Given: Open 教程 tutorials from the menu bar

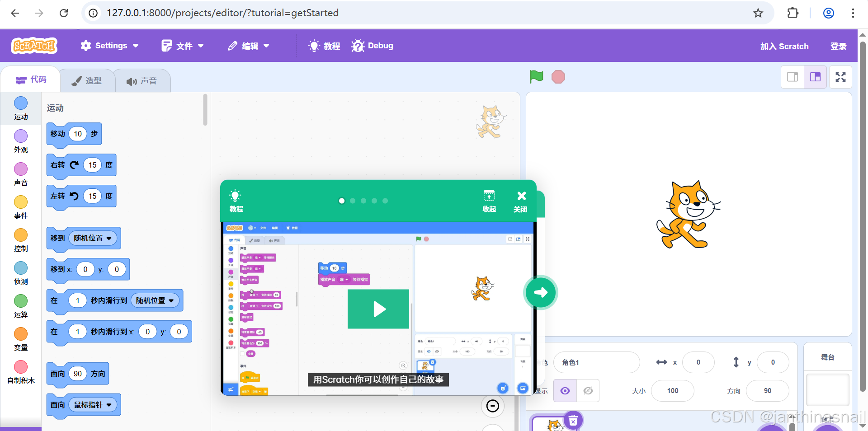Looking at the screenshot, I should tap(324, 46).
